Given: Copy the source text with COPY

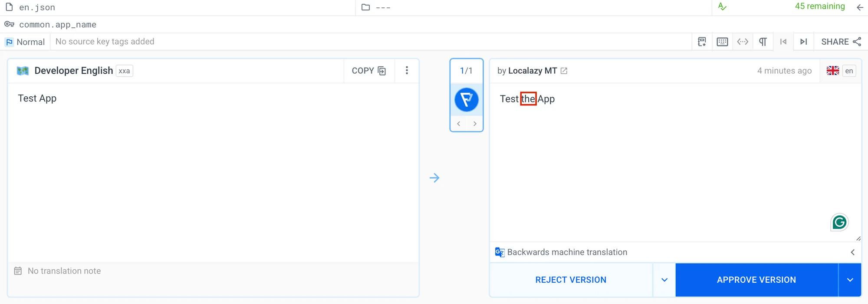Looking at the screenshot, I should point(369,71).
